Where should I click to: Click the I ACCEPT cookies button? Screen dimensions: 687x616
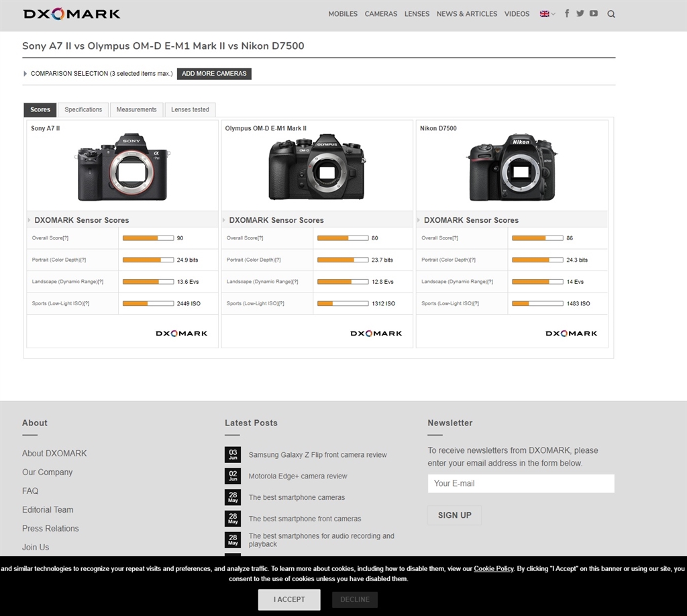tap(289, 599)
